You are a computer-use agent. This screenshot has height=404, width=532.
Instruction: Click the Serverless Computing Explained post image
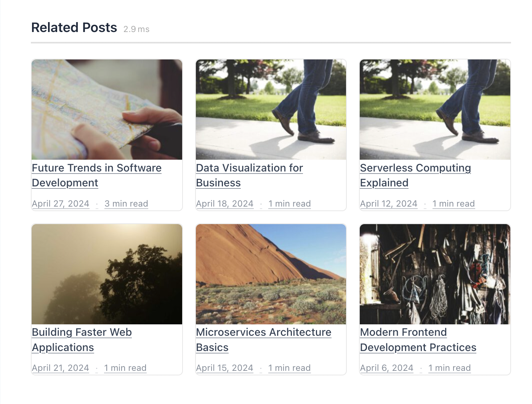(x=435, y=109)
